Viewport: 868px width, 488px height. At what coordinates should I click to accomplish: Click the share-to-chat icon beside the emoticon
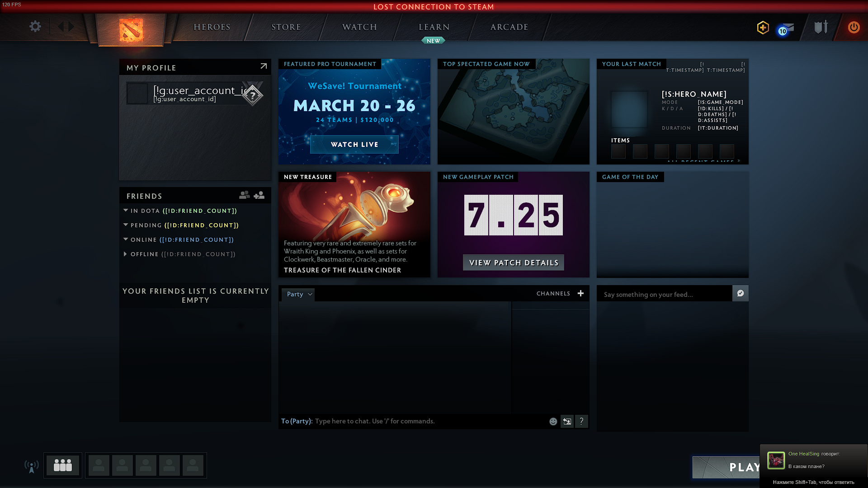(567, 421)
